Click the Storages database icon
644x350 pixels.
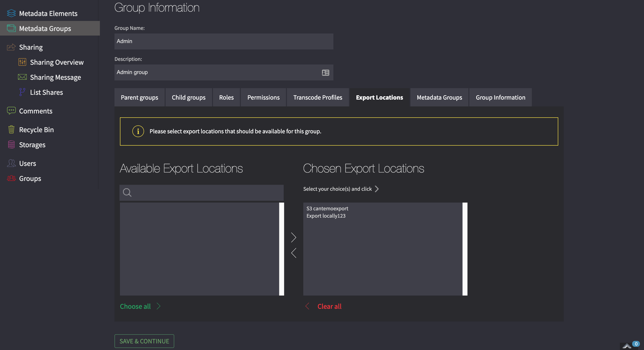(11, 144)
